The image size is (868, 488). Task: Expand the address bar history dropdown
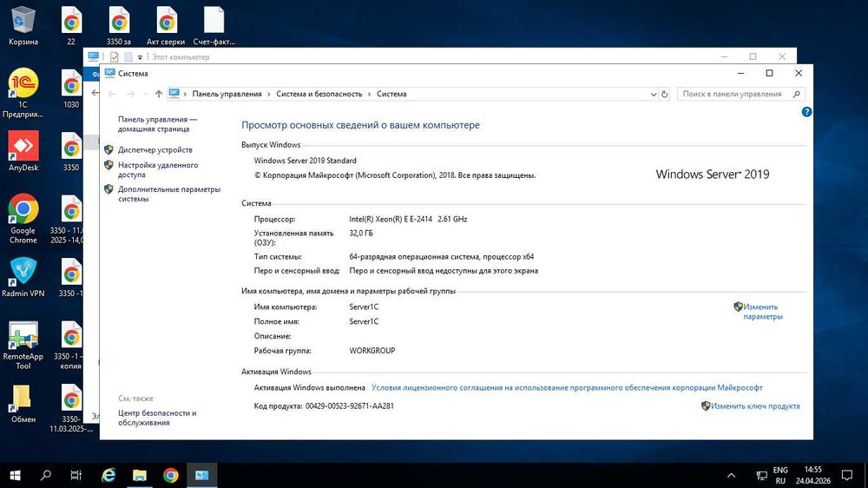point(654,94)
